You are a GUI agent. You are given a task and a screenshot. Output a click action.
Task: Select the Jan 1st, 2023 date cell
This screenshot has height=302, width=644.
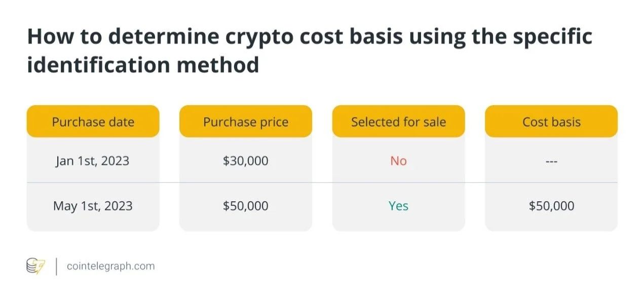pyautogui.click(x=93, y=161)
